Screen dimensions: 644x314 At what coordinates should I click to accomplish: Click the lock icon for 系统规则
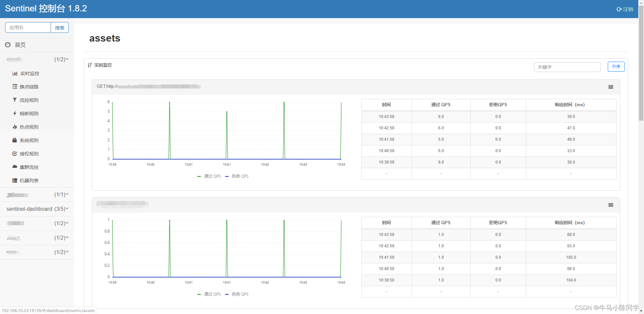14,140
